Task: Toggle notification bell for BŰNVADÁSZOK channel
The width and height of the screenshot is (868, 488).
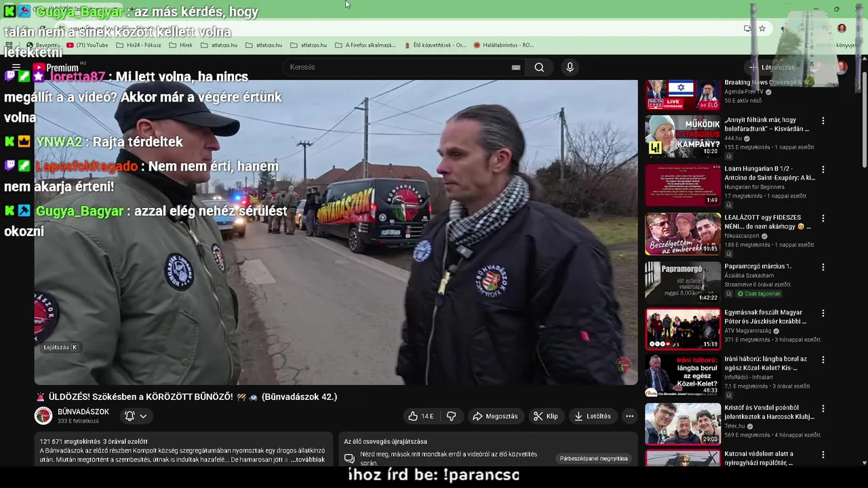Action: pyautogui.click(x=130, y=416)
